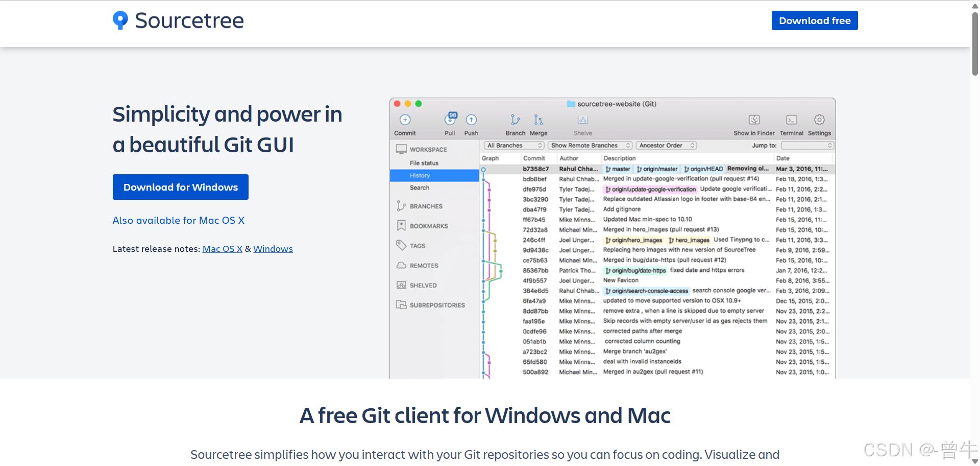Click the Graph column header
This screenshot has width=980, height=466.
click(x=490, y=158)
